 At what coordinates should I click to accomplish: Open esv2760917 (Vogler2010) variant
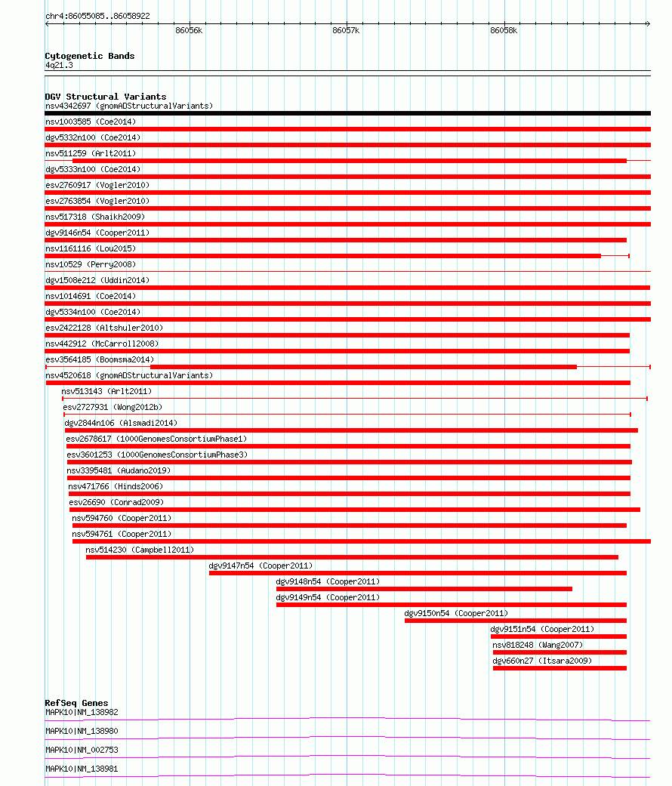(97, 185)
